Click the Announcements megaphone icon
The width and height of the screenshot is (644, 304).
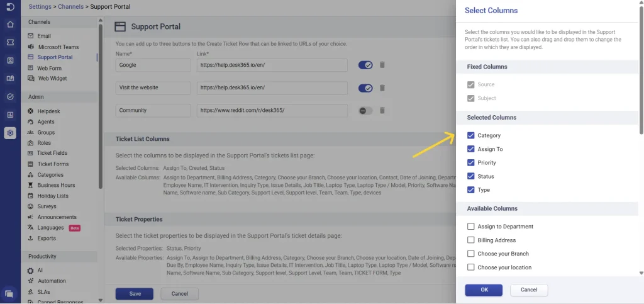tap(30, 217)
